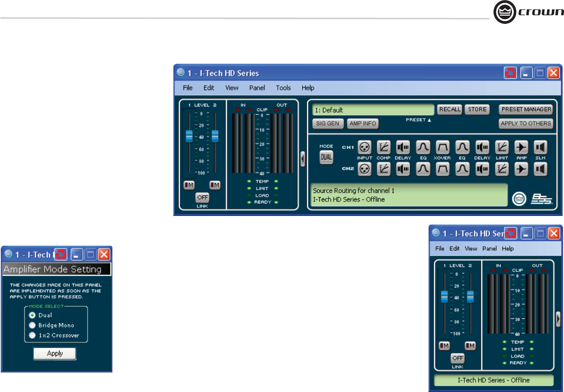This screenshot has height=392, width=564.
Task: Mute channel 2 in the large window
Action: (215, 185)
